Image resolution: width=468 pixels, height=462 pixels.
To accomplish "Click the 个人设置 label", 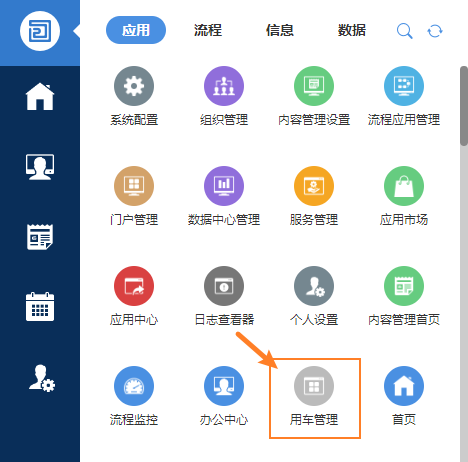I will coord(314,320).
